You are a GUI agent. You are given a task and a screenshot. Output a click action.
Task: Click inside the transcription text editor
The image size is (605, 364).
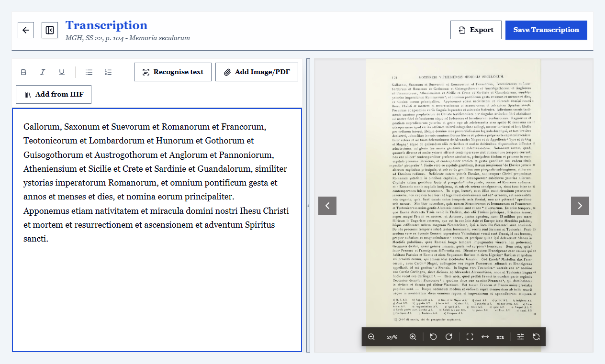click(157, 230)
